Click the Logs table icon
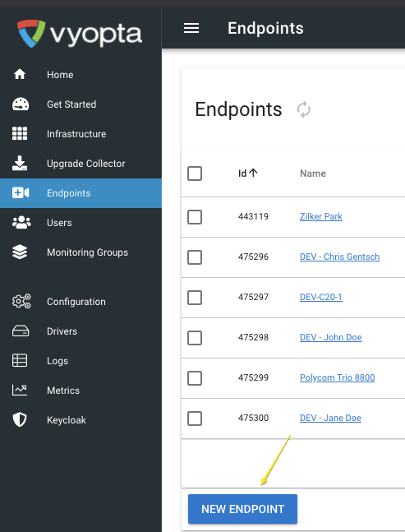The width and height of the screenshot is (405, 532). tap(20, 360)
